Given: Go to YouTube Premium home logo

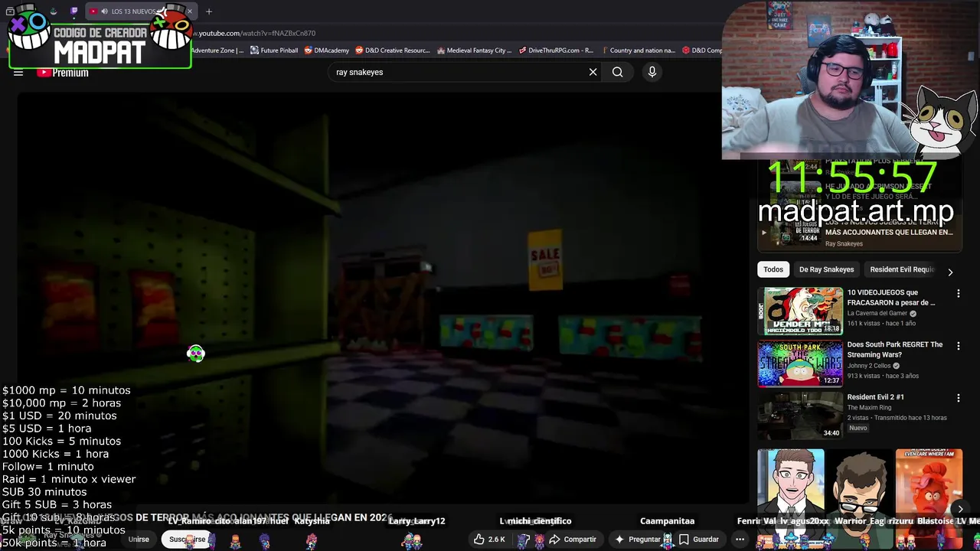Looking at the screenshot, I should click(63, 73).
